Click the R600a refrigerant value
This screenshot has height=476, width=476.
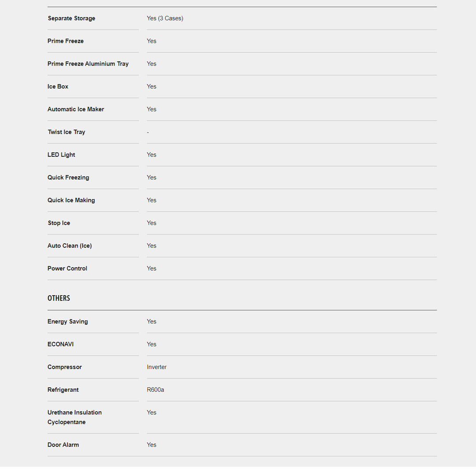click(156, 390)
